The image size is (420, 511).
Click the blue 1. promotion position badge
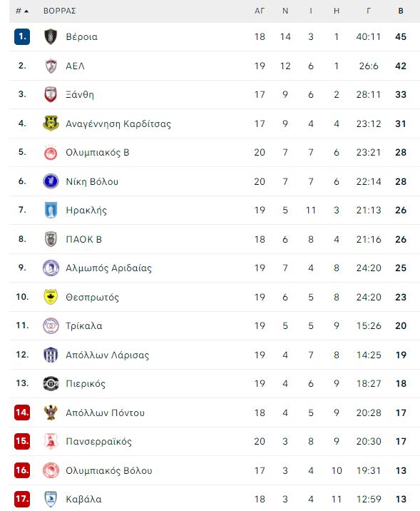point(22,36)
